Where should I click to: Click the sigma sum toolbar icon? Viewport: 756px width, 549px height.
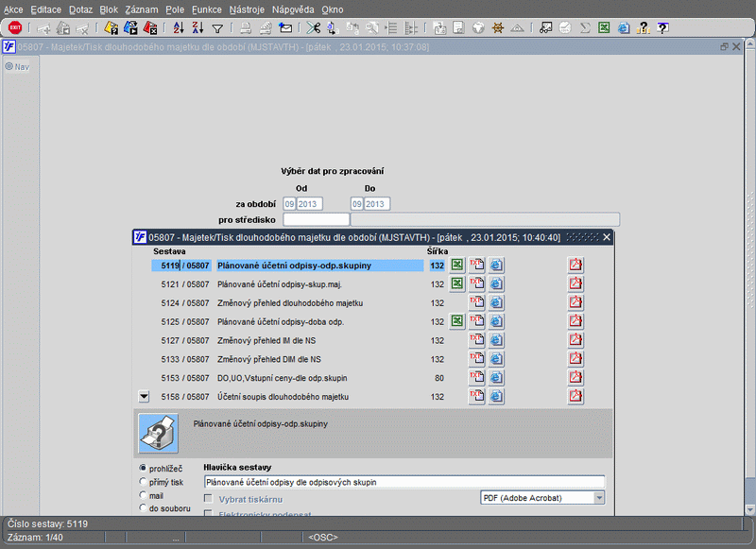(x=585, y=28)
